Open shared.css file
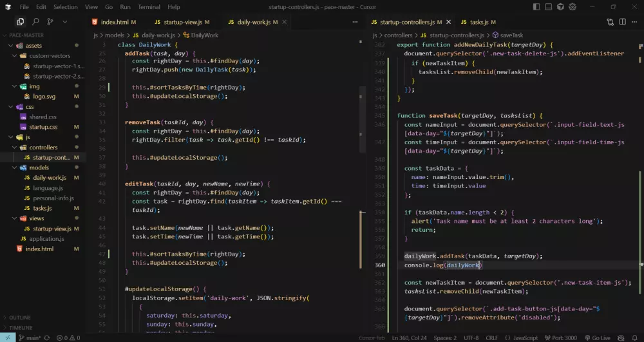 tap(43, 117)
